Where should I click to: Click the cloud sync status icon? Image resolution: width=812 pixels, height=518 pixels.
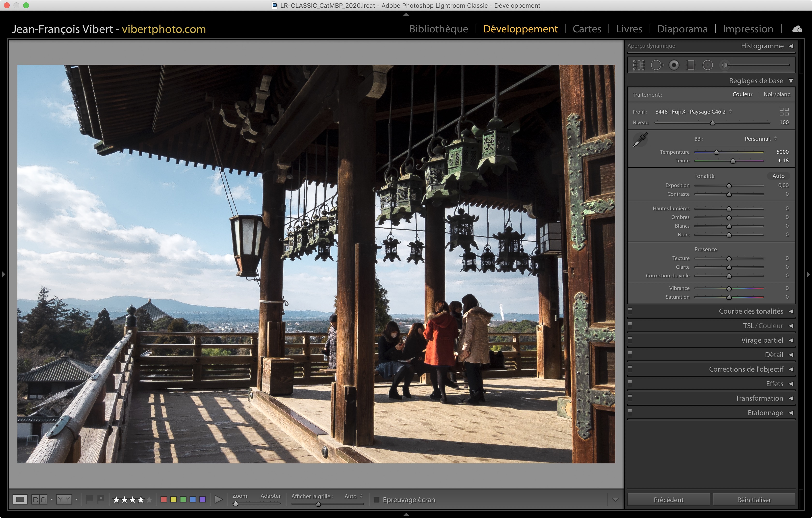[x=797, y=29]
